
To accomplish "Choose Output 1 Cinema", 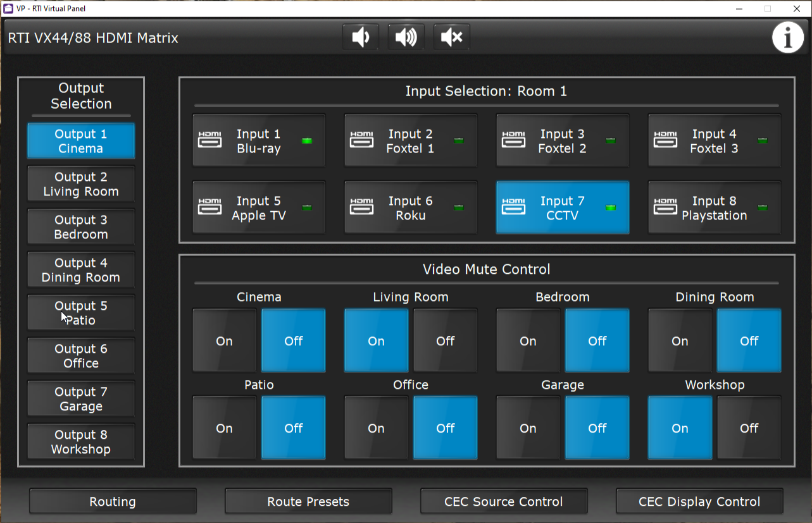I will coord(81,141).
